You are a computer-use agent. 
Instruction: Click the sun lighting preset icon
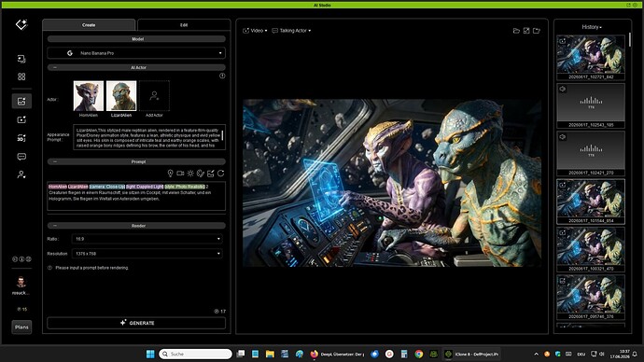click(190, 174)
